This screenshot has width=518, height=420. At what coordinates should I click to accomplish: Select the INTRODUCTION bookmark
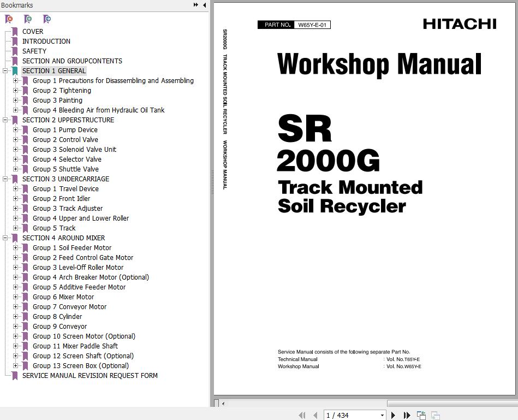click(x=46, y=42)
